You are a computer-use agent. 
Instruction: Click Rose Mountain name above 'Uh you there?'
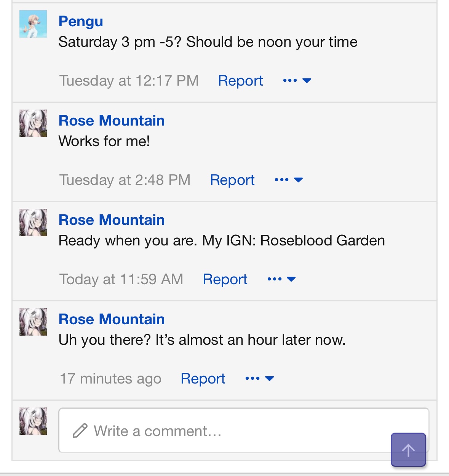(x=112, y=319)
